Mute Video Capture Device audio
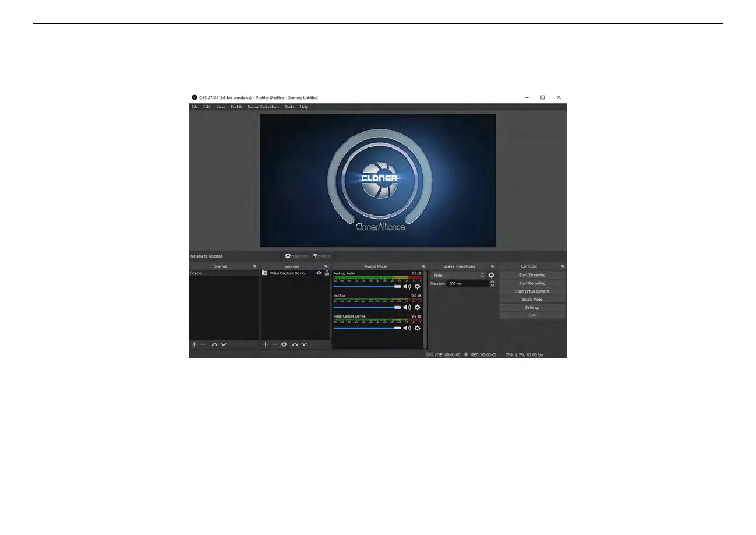The image size is (756, 535). (407, 328)
